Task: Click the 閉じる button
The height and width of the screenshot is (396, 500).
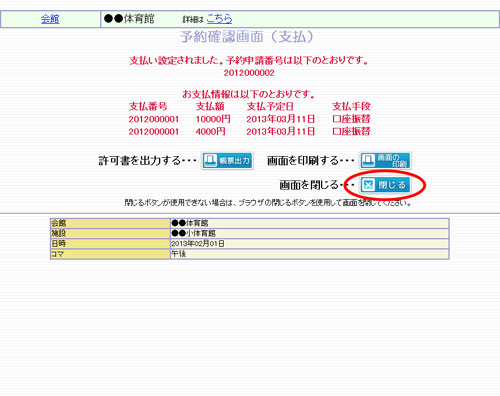Action: coord(385,185)
